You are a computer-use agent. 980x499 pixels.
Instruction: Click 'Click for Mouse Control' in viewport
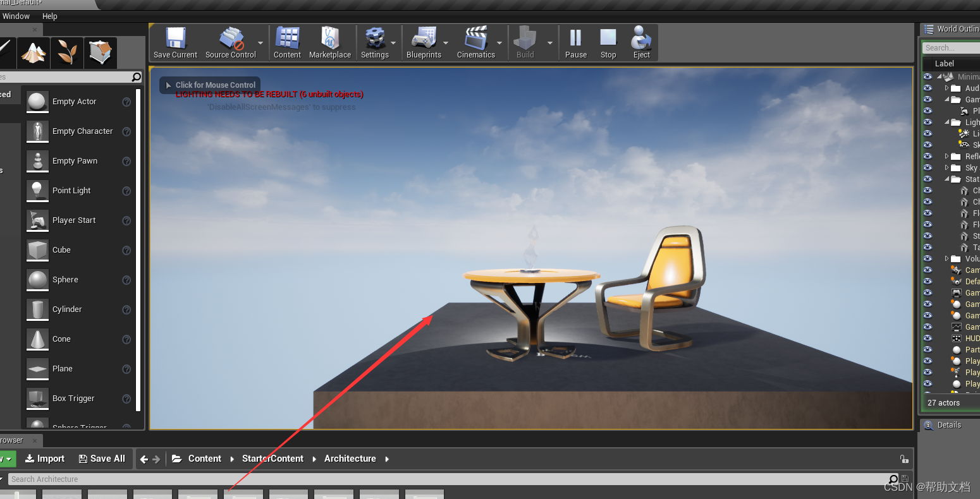pos(210,85)
